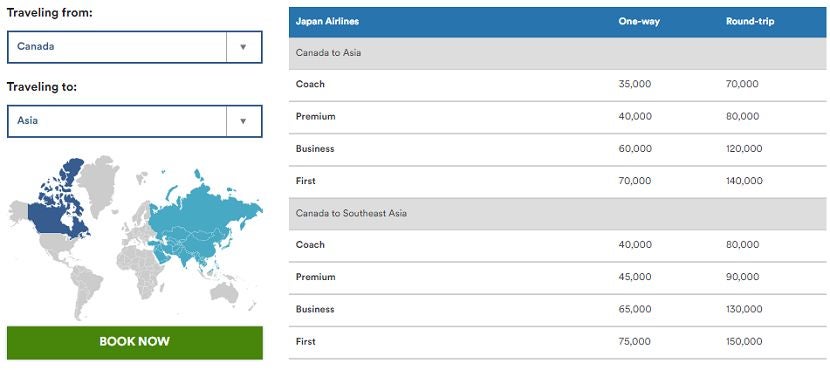Click the 60,000 one-way Business value
Image resolution: width=830 pixels, height=370 pixels.
pos(635,149)
